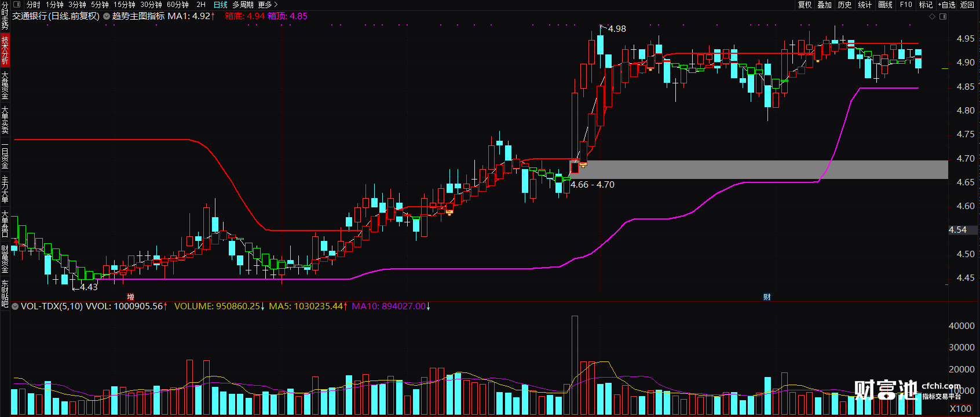Open 大单买卖 sidebar tab
Image resolution: width=980 pixels, height=417 pixels.
[5, 120]
